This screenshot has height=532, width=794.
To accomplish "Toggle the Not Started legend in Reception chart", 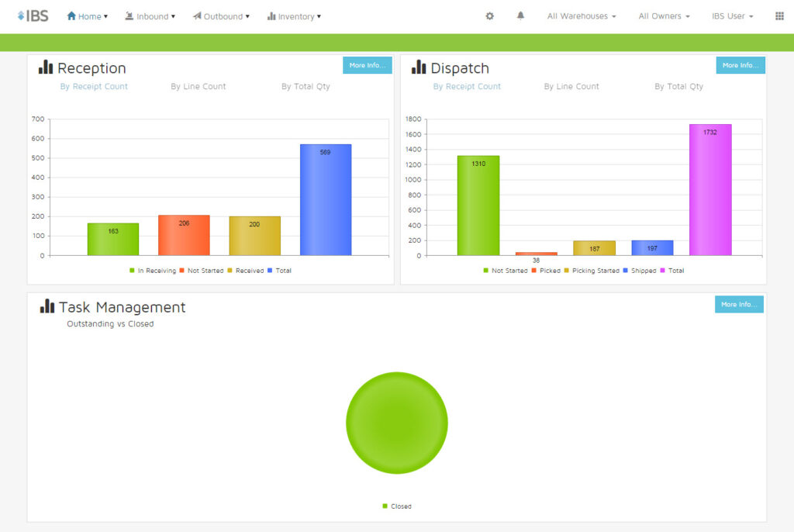I will coord(201,271).
